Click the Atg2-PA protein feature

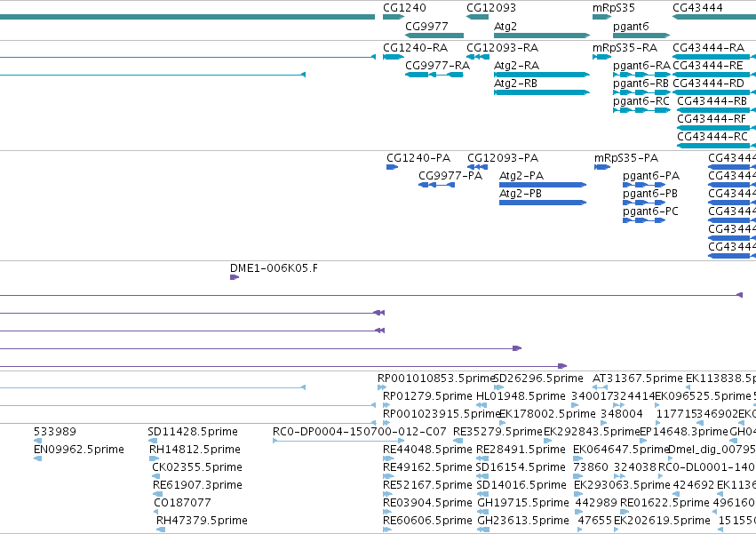543,185
